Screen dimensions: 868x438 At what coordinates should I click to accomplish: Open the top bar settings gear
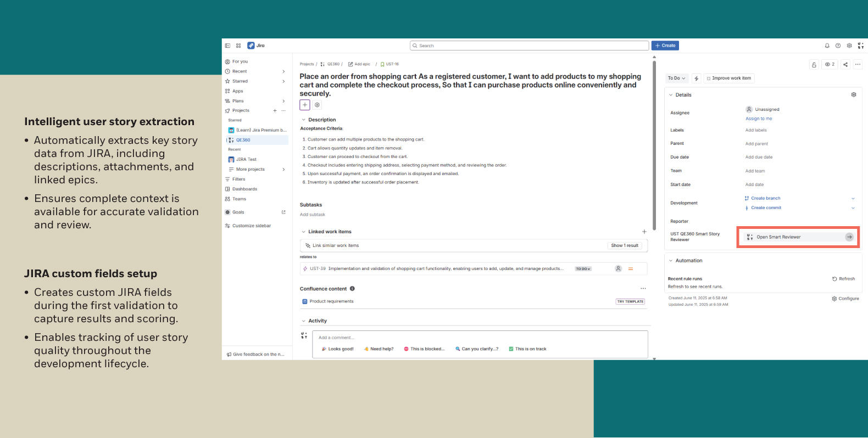coord(849,46)
